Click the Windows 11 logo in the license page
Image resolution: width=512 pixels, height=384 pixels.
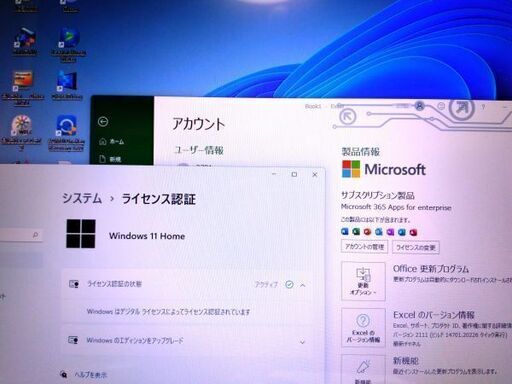click(x=81, y=234)
